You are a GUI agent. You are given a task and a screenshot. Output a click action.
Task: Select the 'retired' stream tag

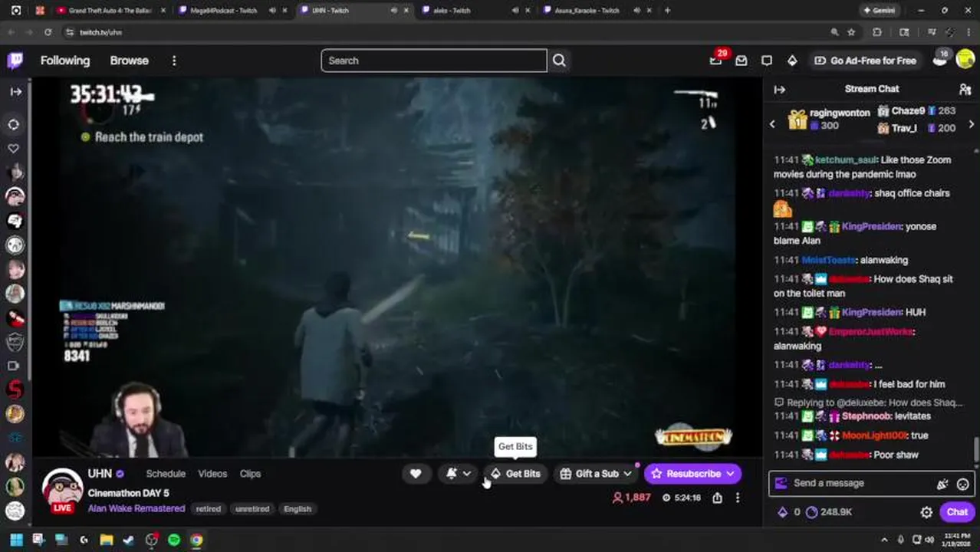tap(208, 509)
